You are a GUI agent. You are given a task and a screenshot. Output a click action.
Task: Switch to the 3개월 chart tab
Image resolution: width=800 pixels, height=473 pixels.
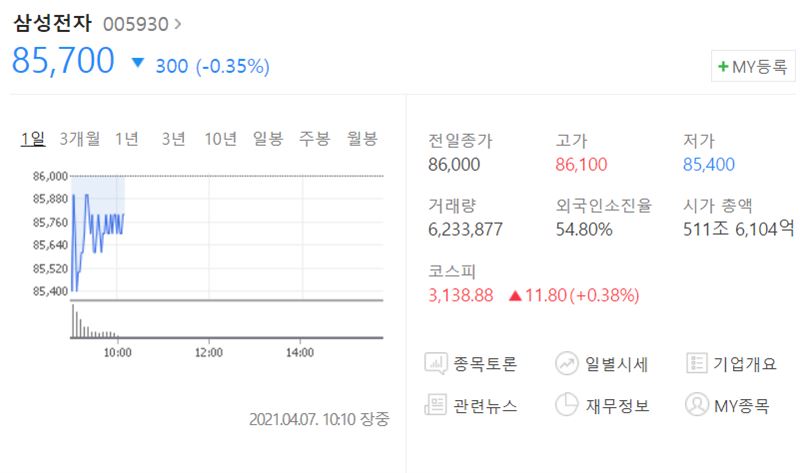80,138
